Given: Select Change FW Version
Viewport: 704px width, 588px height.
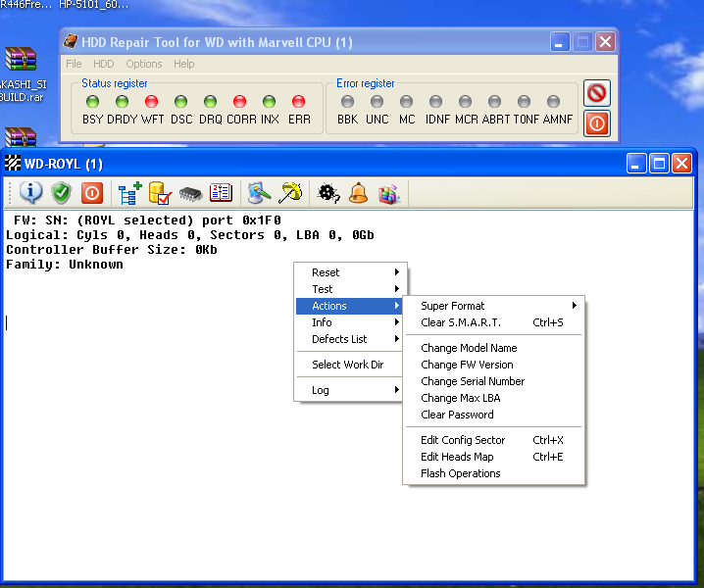Looking at the screenshot, I should 493,365.
